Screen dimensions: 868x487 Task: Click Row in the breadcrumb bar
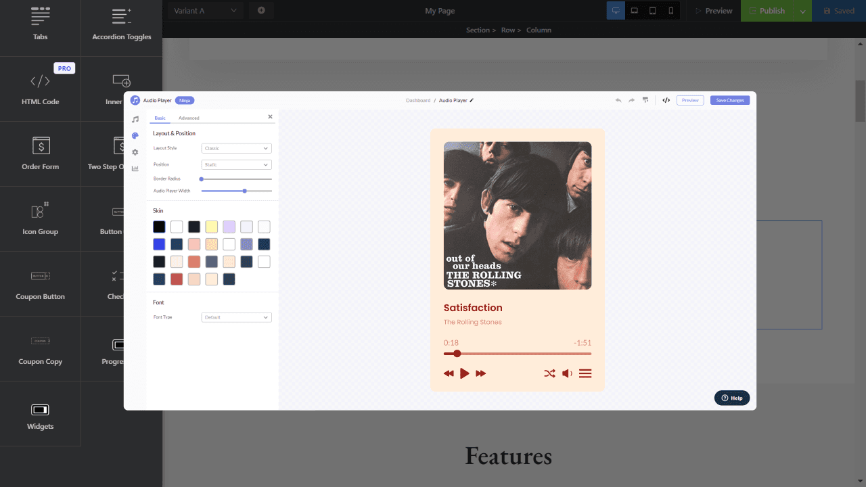tap(508, 30)
